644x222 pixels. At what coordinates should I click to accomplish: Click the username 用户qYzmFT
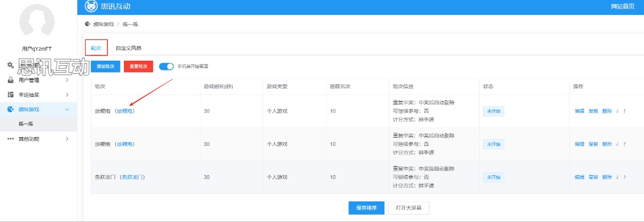pos(37,49)
